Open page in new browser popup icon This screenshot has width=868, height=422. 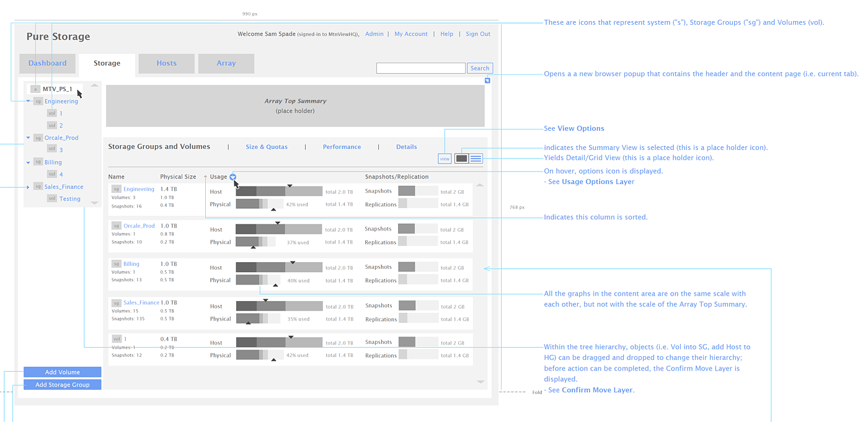[x=487, y=81]
